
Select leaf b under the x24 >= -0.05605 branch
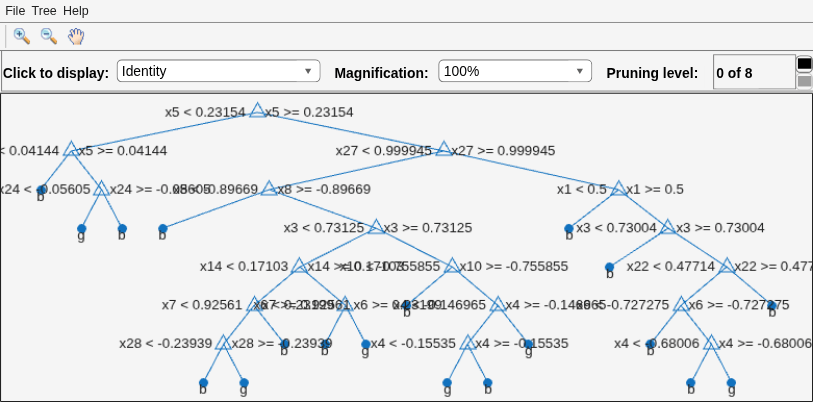(x=122, y=229)
